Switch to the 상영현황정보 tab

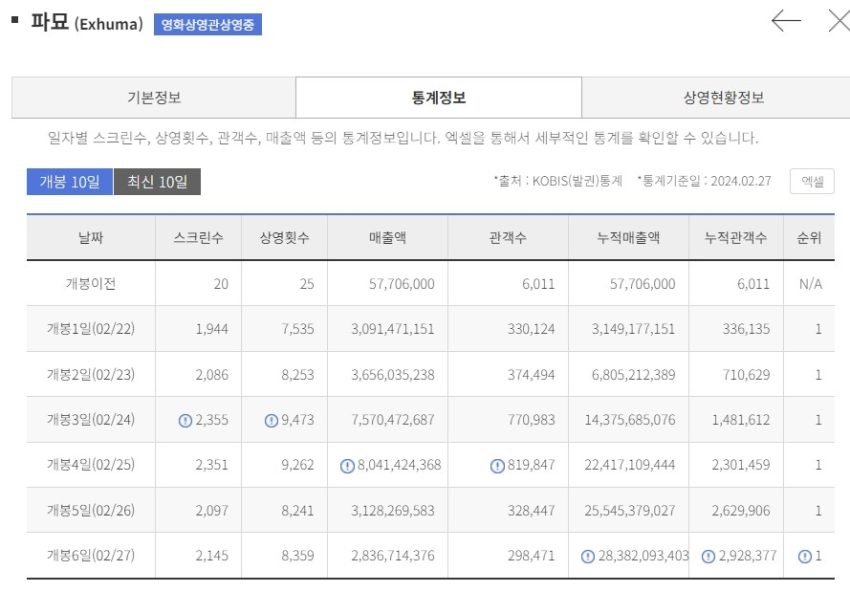pos(723,98)
